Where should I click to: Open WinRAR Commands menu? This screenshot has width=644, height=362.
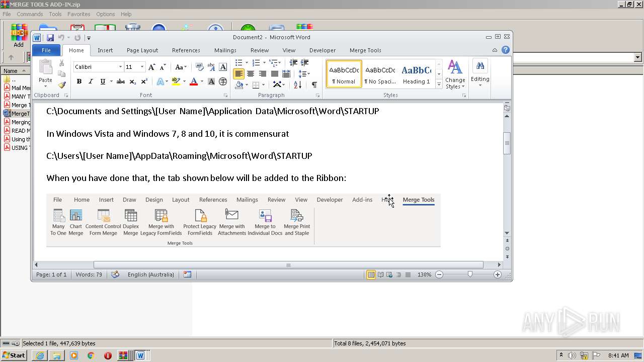point(30,14)
